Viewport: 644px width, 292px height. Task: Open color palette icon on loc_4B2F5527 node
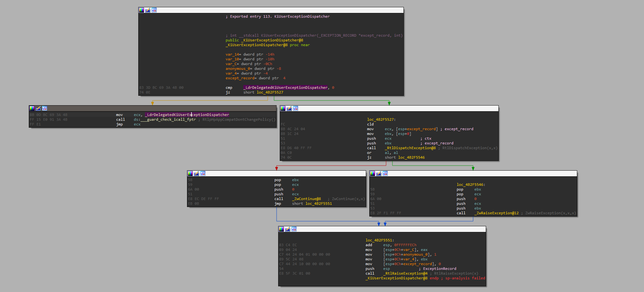click(283, 108)
